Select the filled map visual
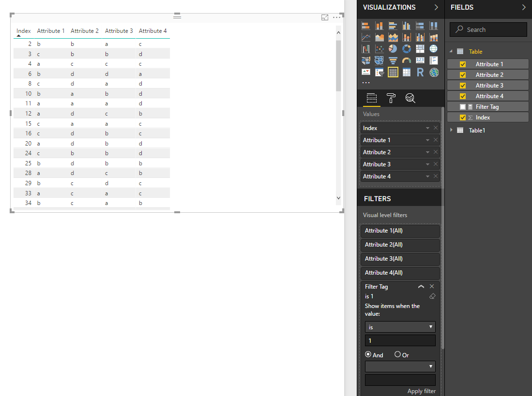 click(x=366, y=60)
